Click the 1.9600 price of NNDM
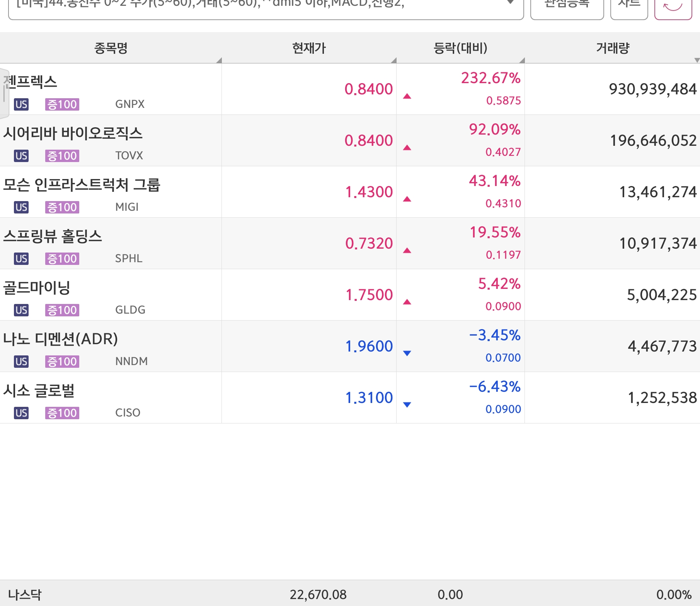Viewport: 700px width, 606px height. point(369,346)
